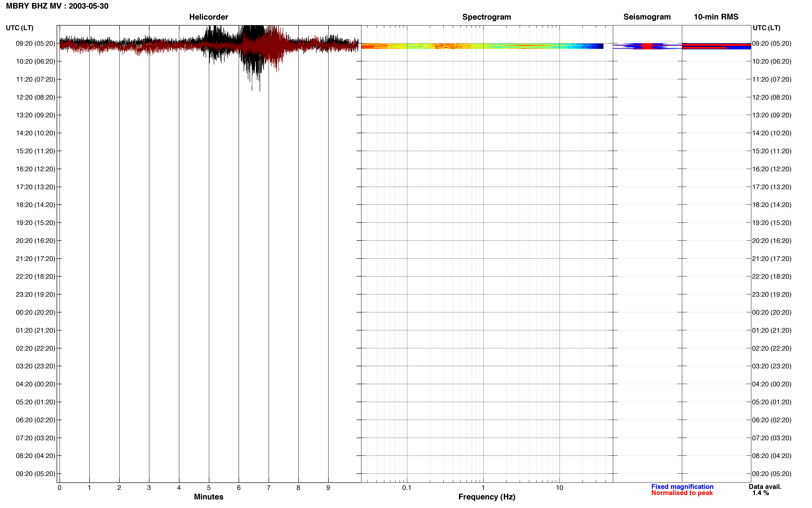Click RMS-side time label 07:20 (03:20)
The height and width of the screenshot is (508, 812).
tap(772, 438)
